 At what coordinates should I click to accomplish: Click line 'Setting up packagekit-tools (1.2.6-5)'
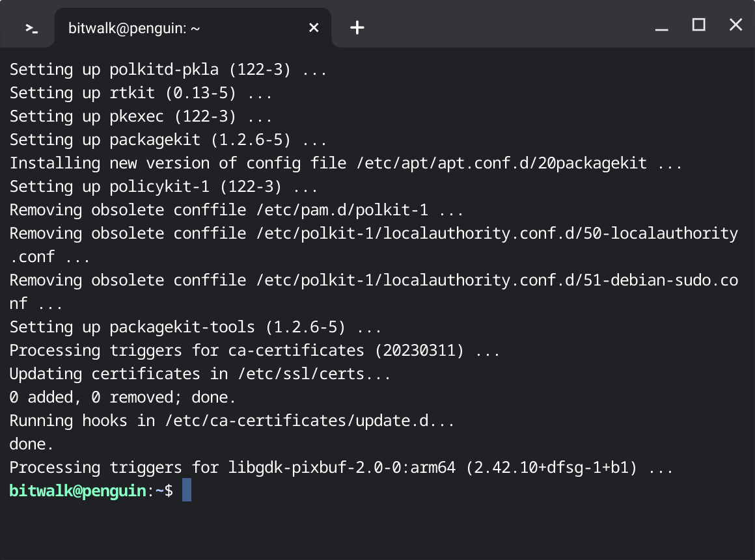coord(195,328)
